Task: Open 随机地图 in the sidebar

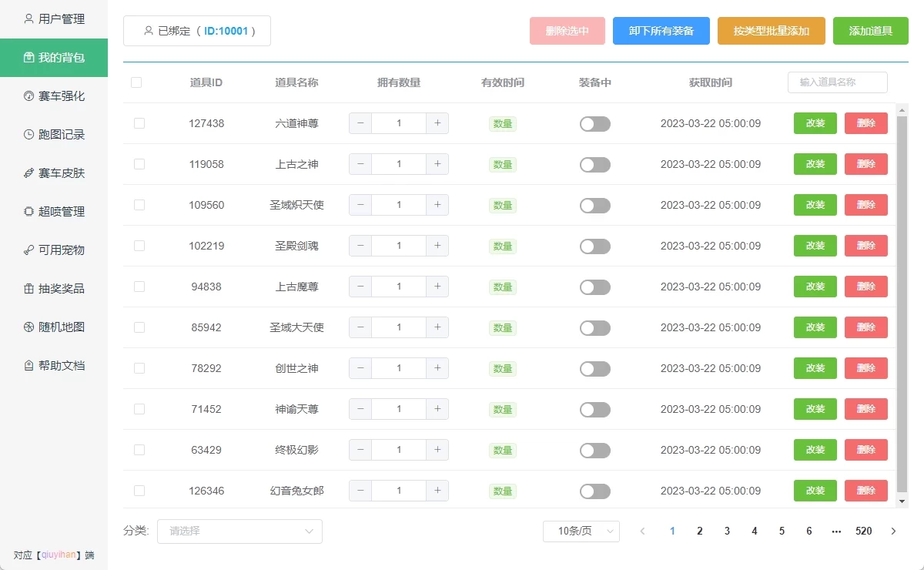Action: (x=61, y=327)
